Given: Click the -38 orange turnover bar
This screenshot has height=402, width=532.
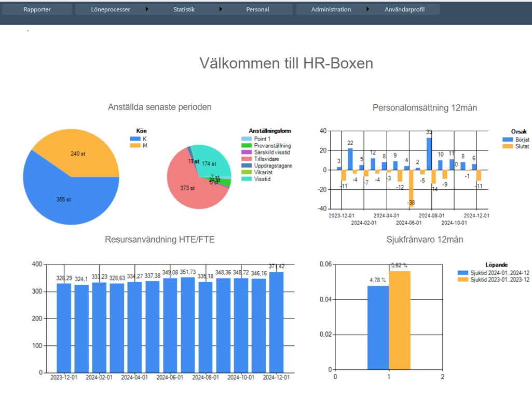Looking at the screenshot, I should pyautogui.click(x=411, y=188).
